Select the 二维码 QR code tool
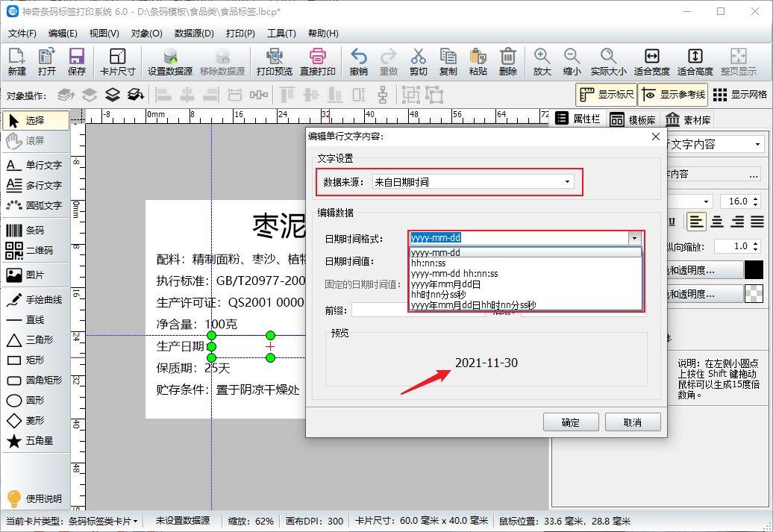 point(35,251)
